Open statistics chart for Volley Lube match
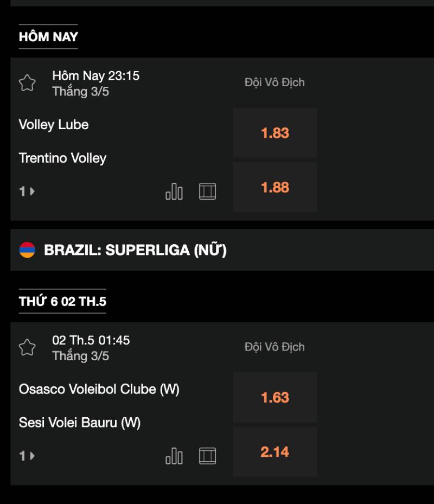434x504 pixels. (x=174, y=192)
